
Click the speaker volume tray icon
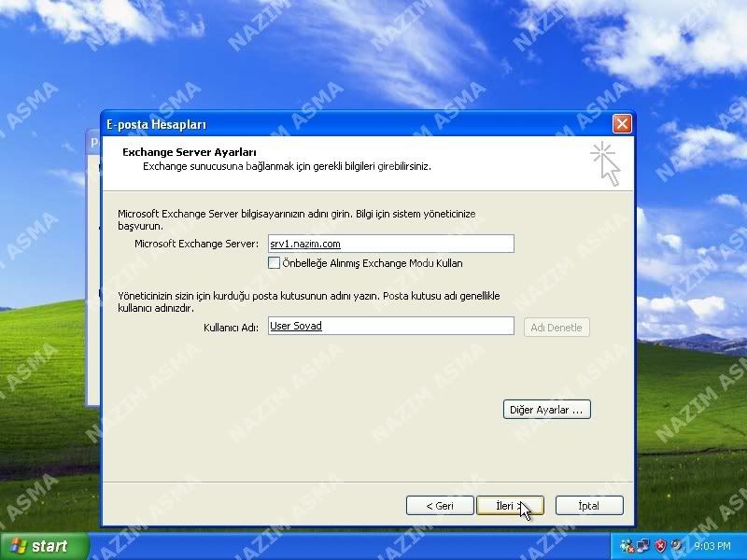(676, 546)
